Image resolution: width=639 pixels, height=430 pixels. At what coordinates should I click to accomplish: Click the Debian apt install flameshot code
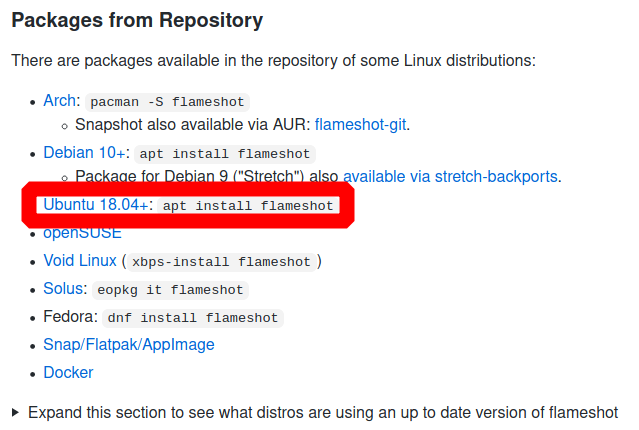(x=225, y=154)
